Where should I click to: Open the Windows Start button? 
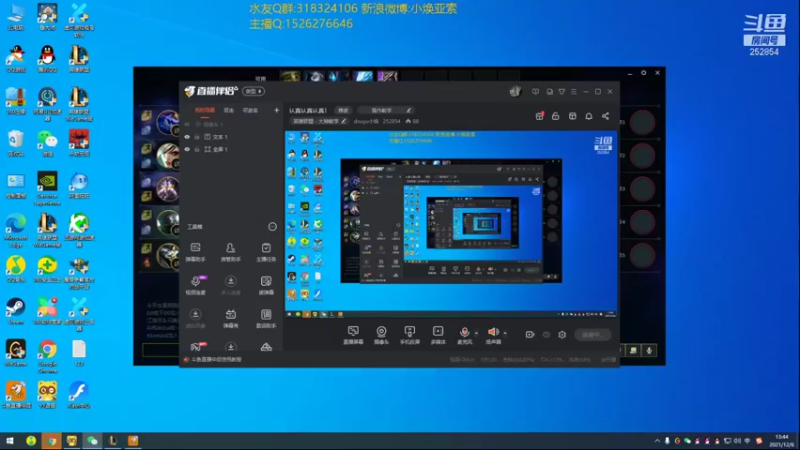pos(10,441)
